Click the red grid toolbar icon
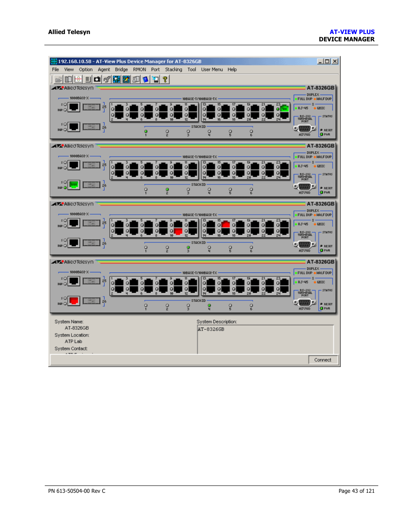Image resolution: width=411 pixels, height=532 pixels. tap(78, 79)
